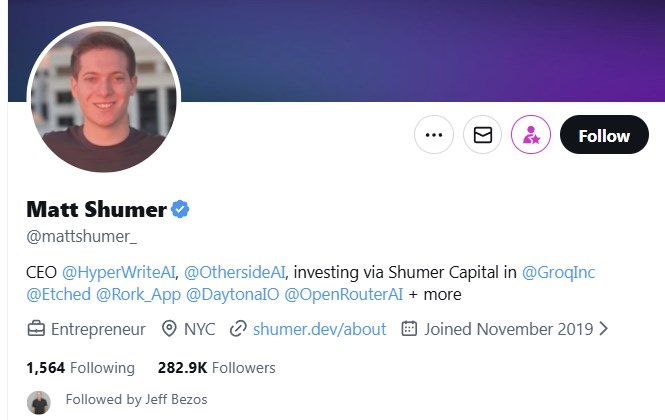
Task: Click the envelope message icon
Action: 482,135
